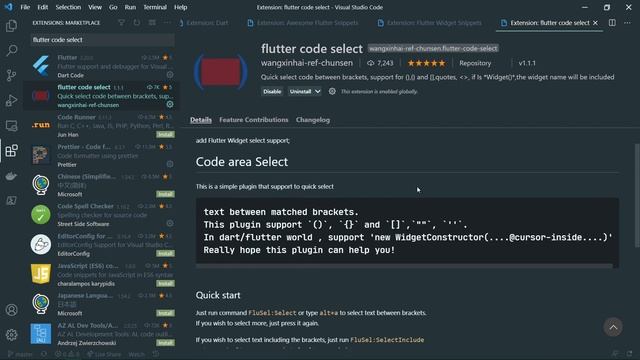640x360 pixels.
Task: Clear extensions search results icon
Action: tap(152, 23)
